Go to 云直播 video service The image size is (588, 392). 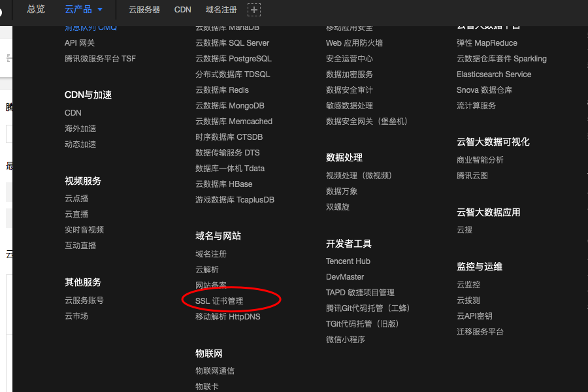click(76, 214)
